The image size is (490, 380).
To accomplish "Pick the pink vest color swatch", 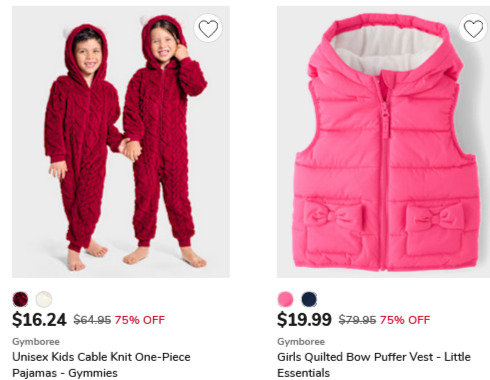I will click(x=285, y=299).
